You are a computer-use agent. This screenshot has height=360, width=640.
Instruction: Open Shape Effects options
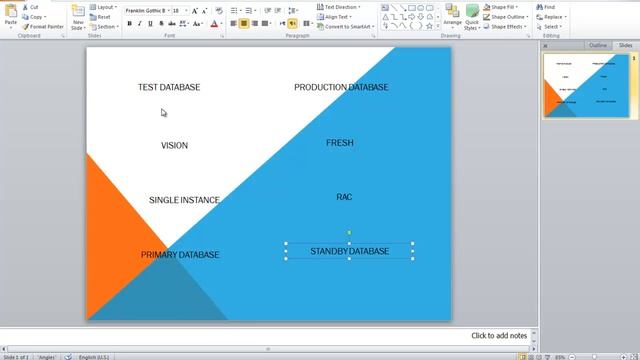point(505,27)
